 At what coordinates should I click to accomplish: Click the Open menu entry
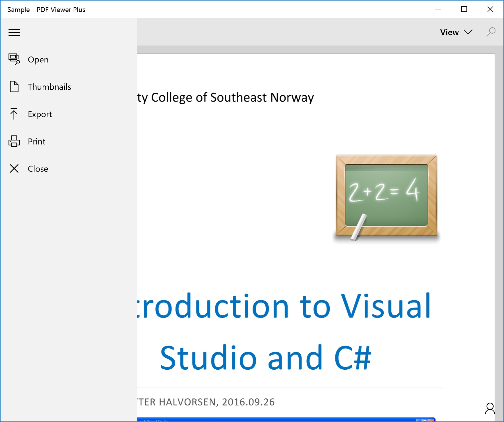pyautogui.click(x=38, y=59)
